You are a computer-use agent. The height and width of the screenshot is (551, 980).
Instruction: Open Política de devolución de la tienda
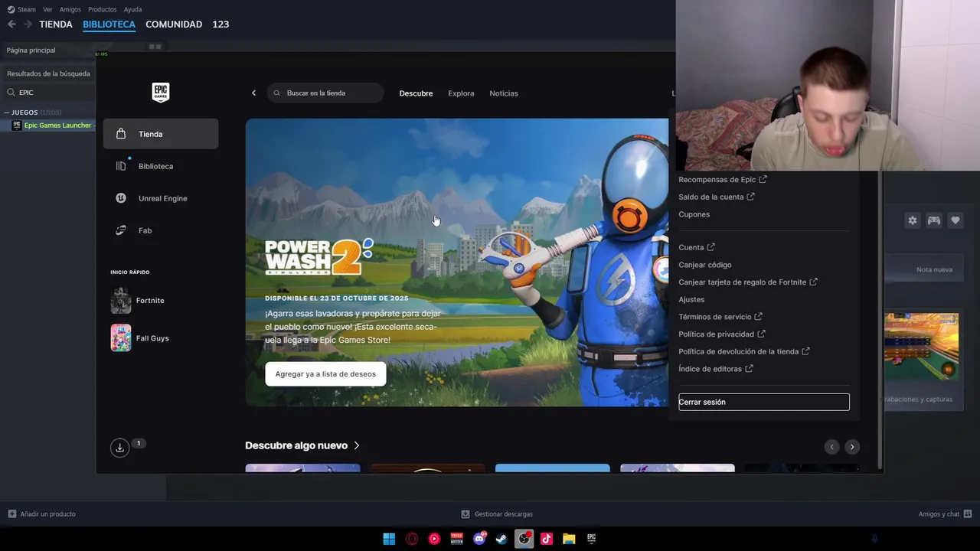(x=744, y=351)
